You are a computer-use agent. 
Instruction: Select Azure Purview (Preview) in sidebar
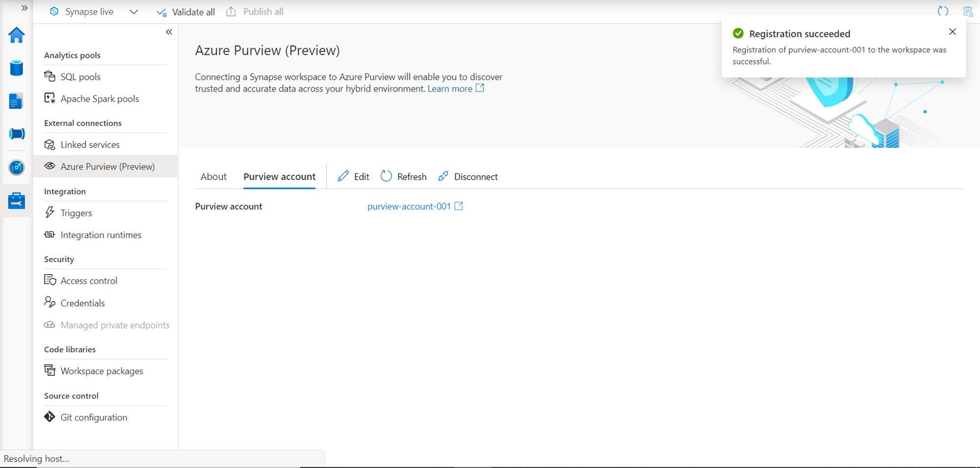(x=105, y=166)
